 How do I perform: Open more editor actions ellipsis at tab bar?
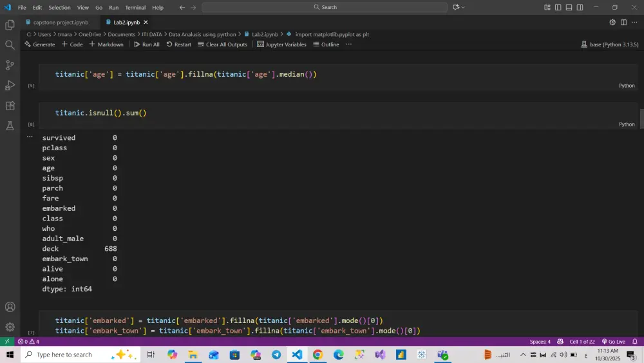click(634, 22)
